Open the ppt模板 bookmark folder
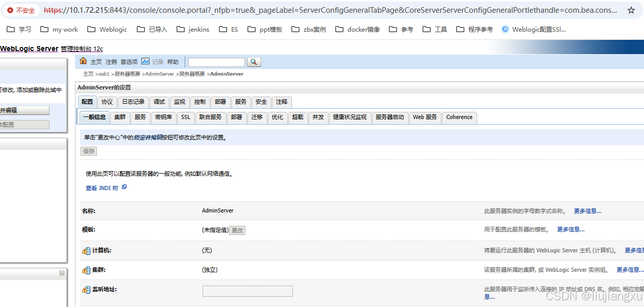This screenshot has height=307, width=644. (x=265, y=30)
